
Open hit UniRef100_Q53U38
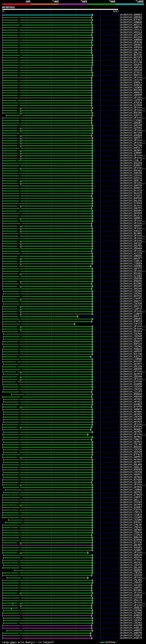point(131,42)
